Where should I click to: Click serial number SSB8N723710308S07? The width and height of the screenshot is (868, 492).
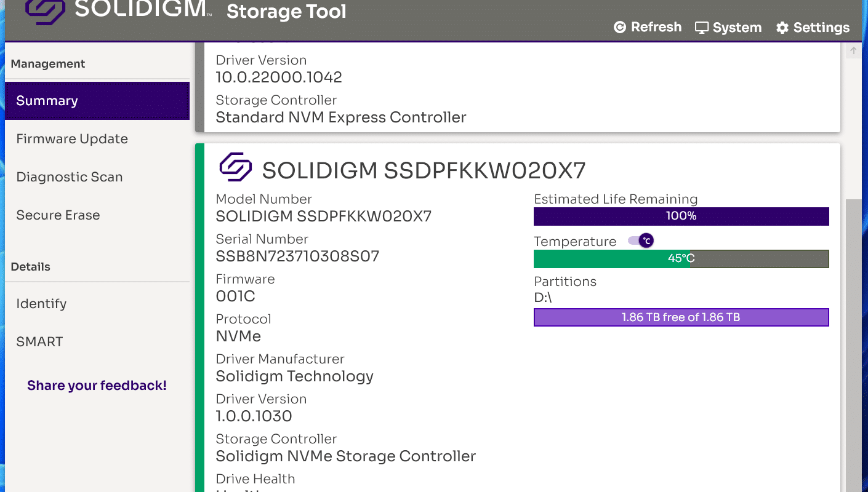(297, 256)
